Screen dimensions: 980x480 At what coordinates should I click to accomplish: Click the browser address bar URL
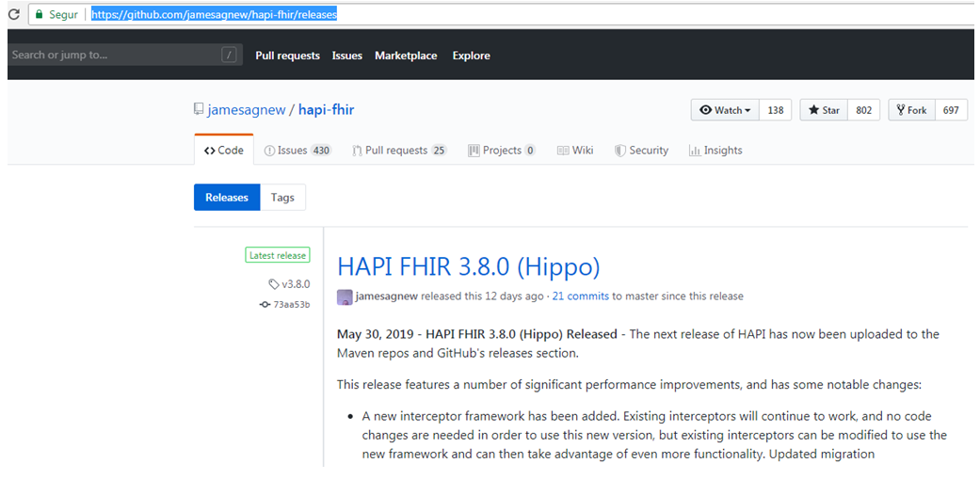tap(214, 15)
